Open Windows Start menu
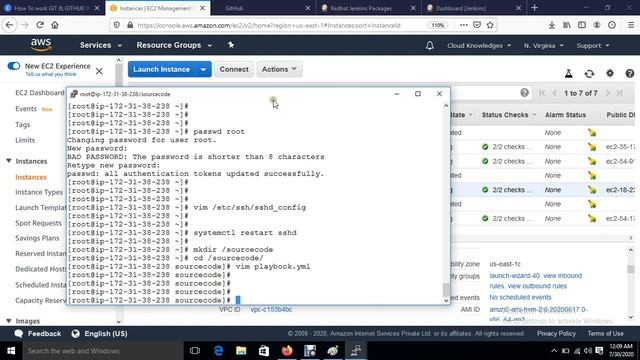The width and height of the screenshot is (640, 360). 11,351
